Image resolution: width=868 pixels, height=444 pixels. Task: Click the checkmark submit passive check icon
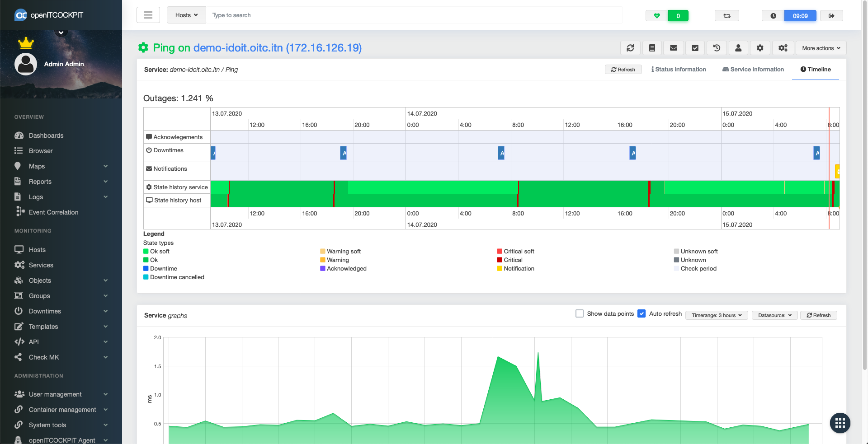pos(695,48)
